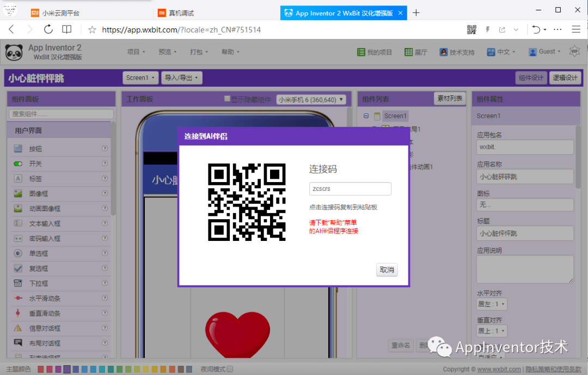Click the 开关 switch component in palette

[62, 164]
